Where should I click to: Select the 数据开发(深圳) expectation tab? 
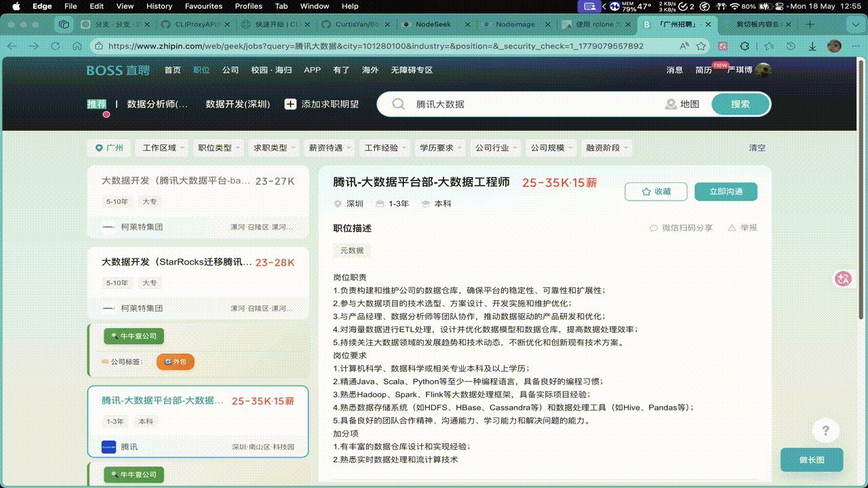(x=238, y=104)
